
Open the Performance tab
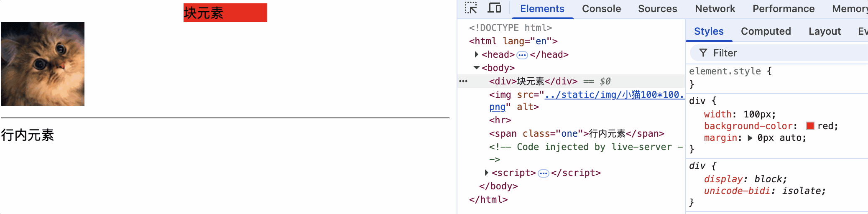(784, 9)
